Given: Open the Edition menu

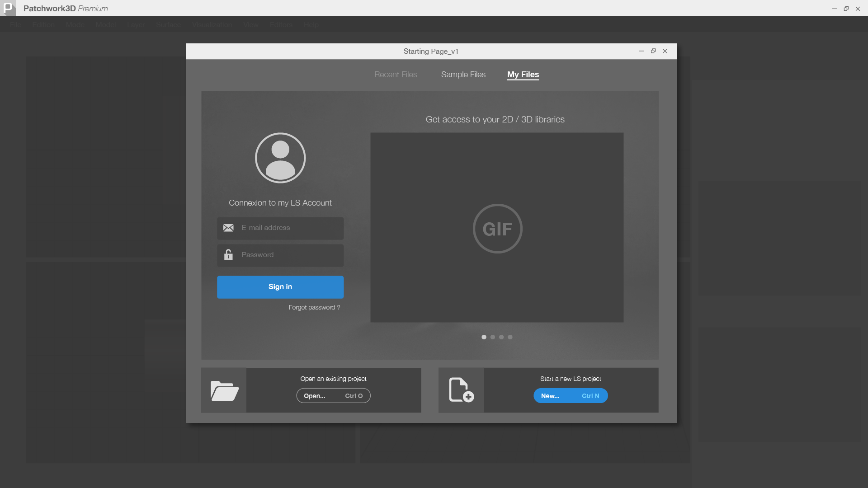Looking at the screenshot, I should coord(43,24).
